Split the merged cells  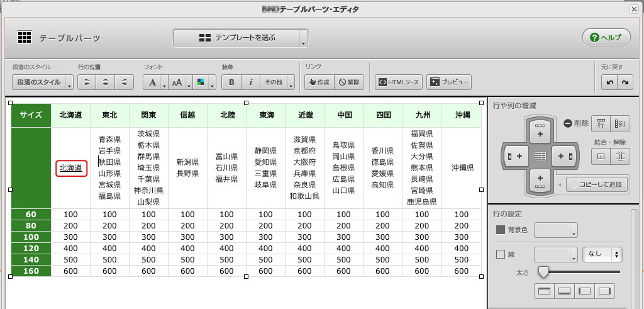point(620,157)
